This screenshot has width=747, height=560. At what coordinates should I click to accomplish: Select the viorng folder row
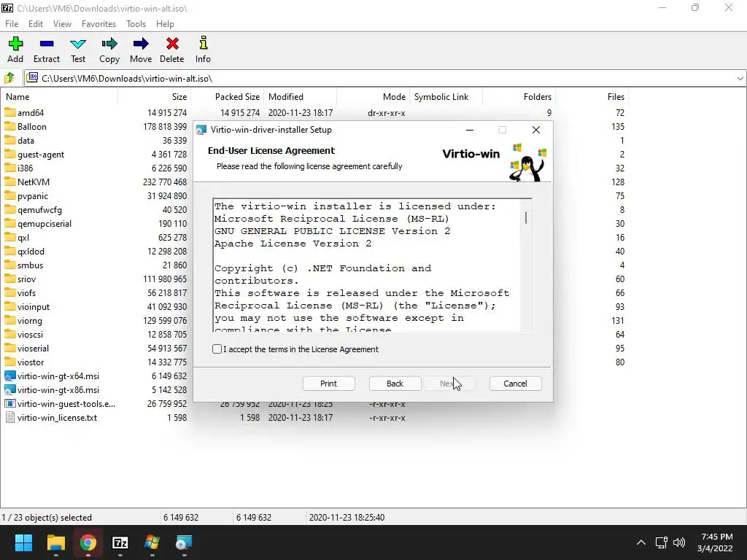coord(96,321)
